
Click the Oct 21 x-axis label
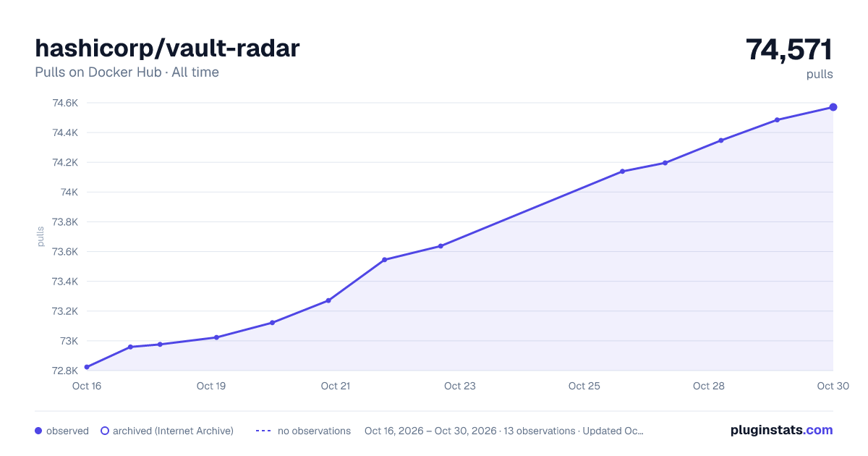tap(336, 386)
